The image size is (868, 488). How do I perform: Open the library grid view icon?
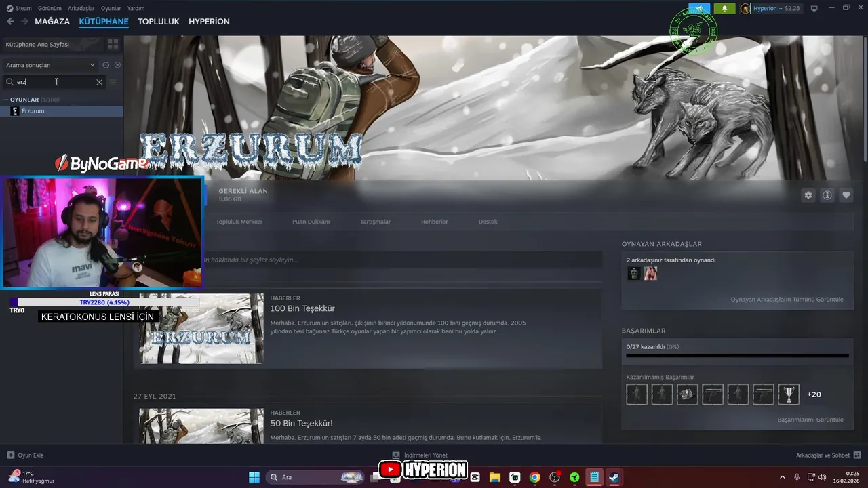113,44
